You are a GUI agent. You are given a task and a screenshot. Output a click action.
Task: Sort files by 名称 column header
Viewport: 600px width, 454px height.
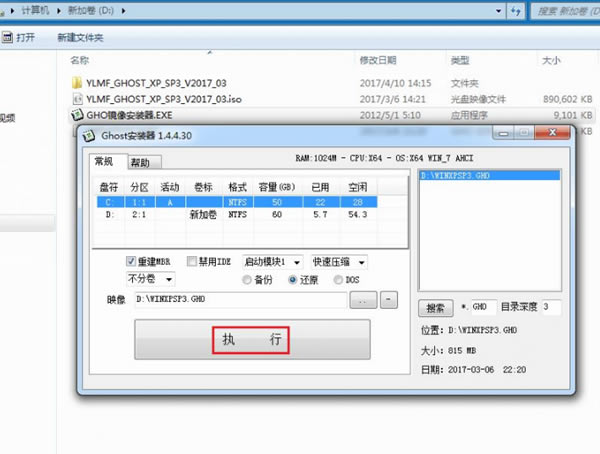pyautogui.click(x=80, y=60)
